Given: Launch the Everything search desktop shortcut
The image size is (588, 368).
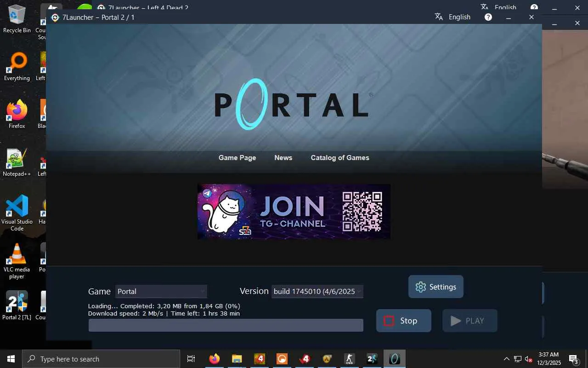Looking at the screenshot, I should (x=17, y=67).
